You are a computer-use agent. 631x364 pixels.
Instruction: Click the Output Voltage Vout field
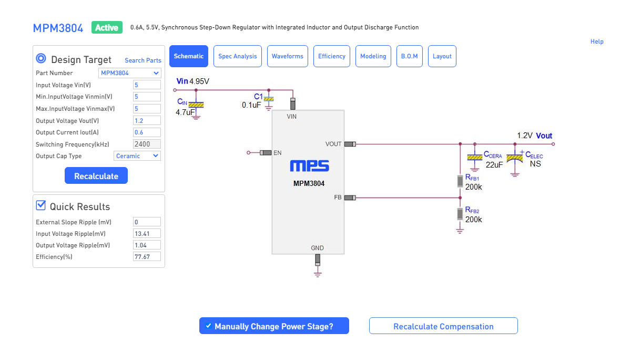[147, 121]
